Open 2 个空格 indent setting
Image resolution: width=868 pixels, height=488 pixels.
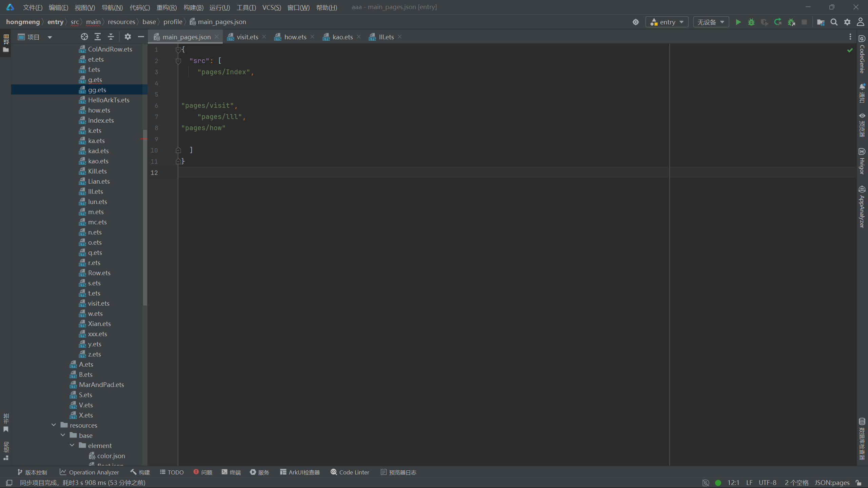click(796, 483)
